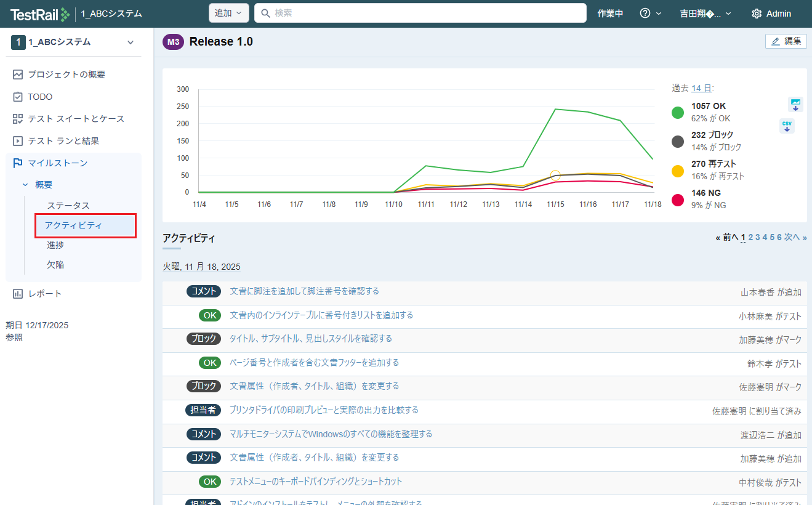Select the 進捗 submenu item
Viewport: 812px width, 505px height.
(x=55, y=245)
